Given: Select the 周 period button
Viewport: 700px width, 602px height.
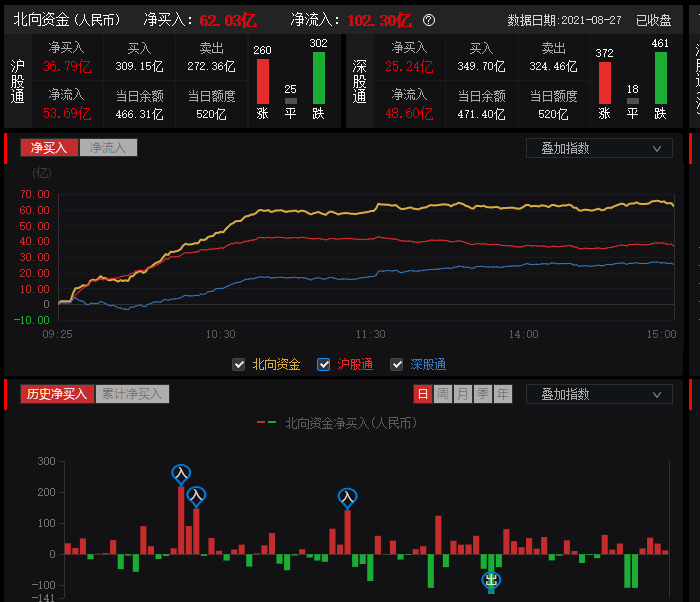Looking at the screenshot, I should click(443, 394).
